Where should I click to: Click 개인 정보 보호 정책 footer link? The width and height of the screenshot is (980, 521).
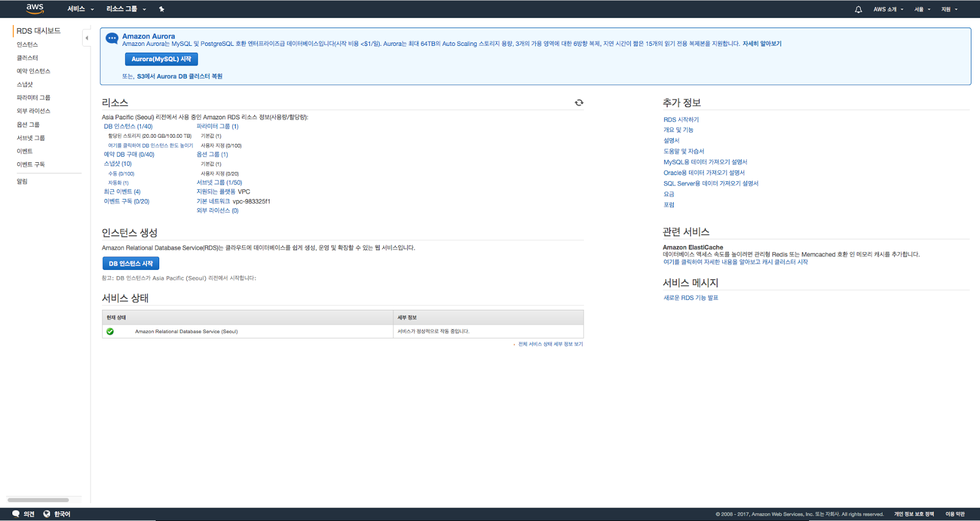tap(914, 514)
